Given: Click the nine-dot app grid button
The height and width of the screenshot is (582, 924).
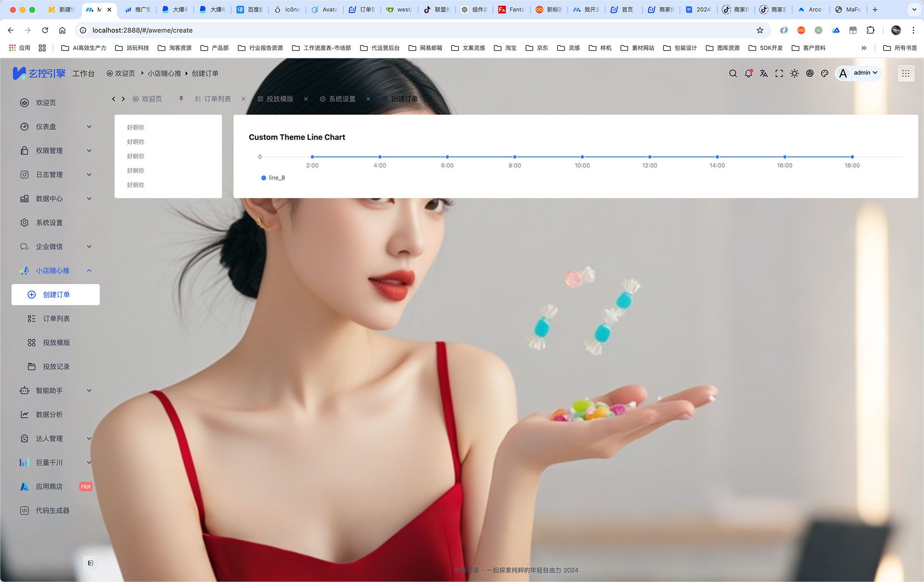Looking at the screenshot, I should 906,73.
